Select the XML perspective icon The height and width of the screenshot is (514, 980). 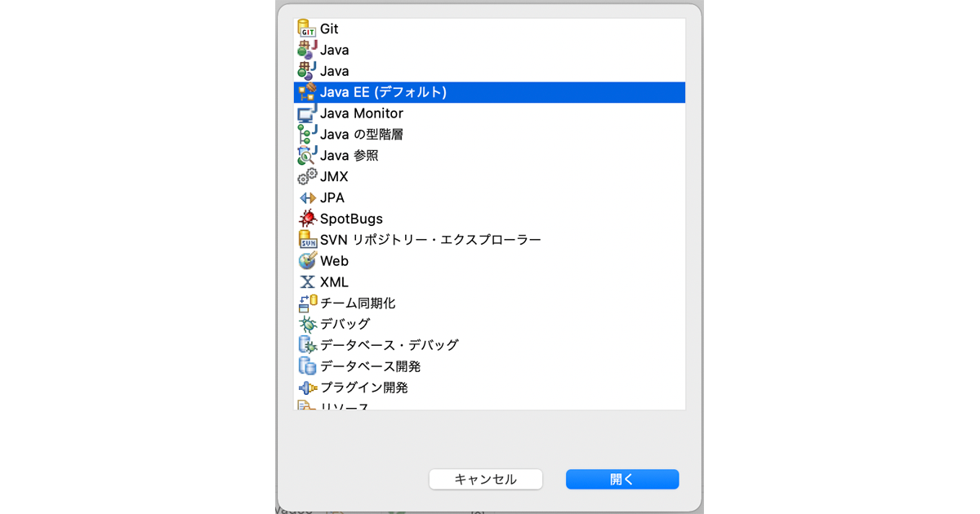pyautogui.click(x=308, y=281)
